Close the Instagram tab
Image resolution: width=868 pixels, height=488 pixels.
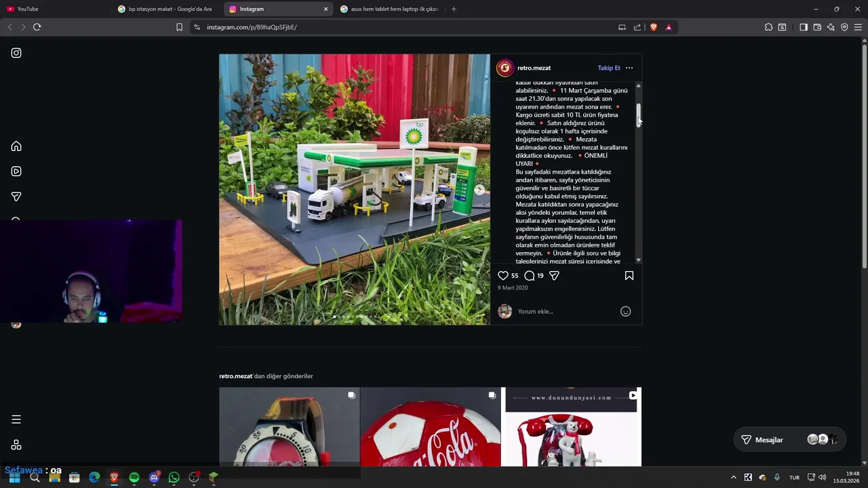tap(325, 9)
